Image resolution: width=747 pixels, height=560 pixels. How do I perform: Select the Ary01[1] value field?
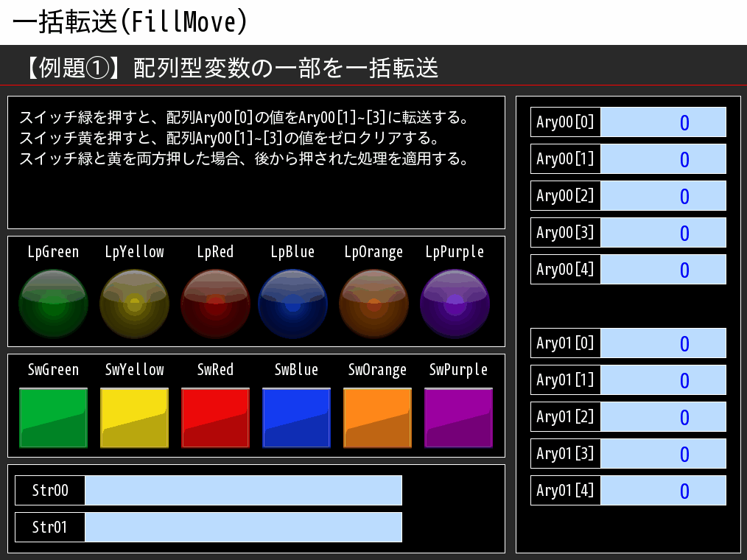[x=663, y=380]
